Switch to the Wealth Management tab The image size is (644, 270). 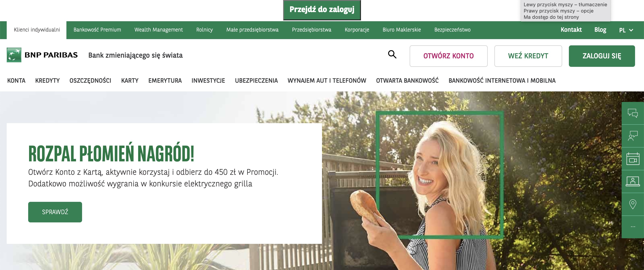point(159,30)
